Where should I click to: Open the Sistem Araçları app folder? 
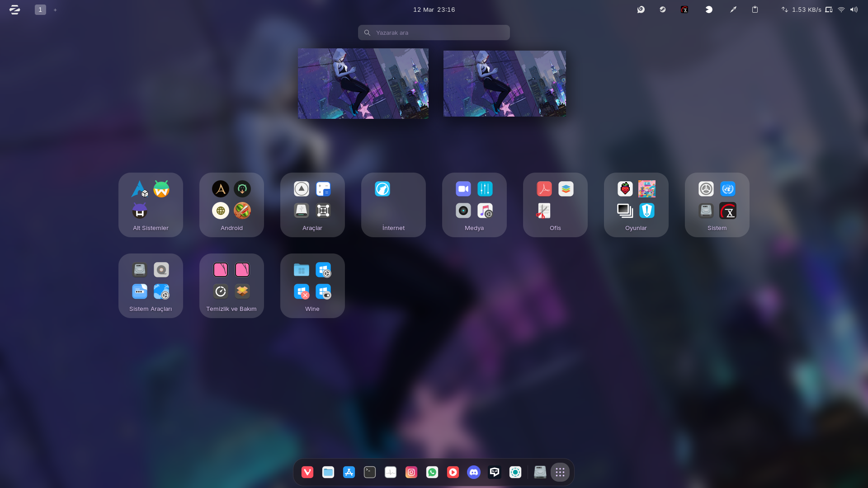[x=151, y=286]
